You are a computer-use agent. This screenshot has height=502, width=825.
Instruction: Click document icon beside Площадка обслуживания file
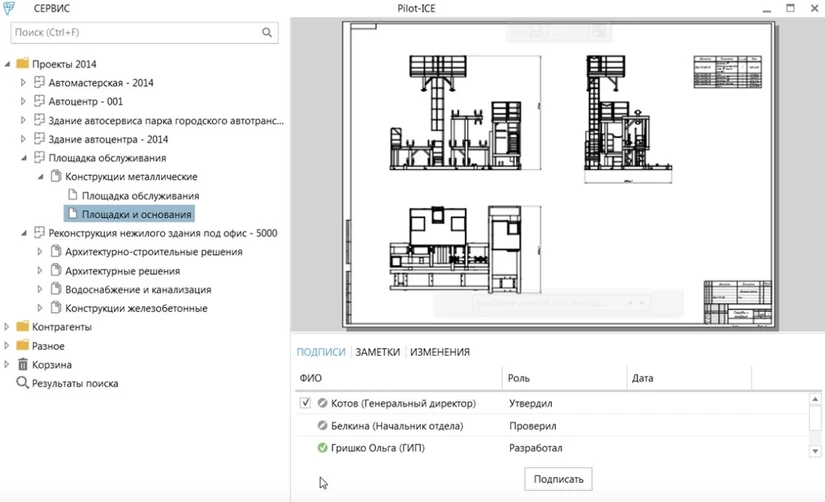[72, 195]
